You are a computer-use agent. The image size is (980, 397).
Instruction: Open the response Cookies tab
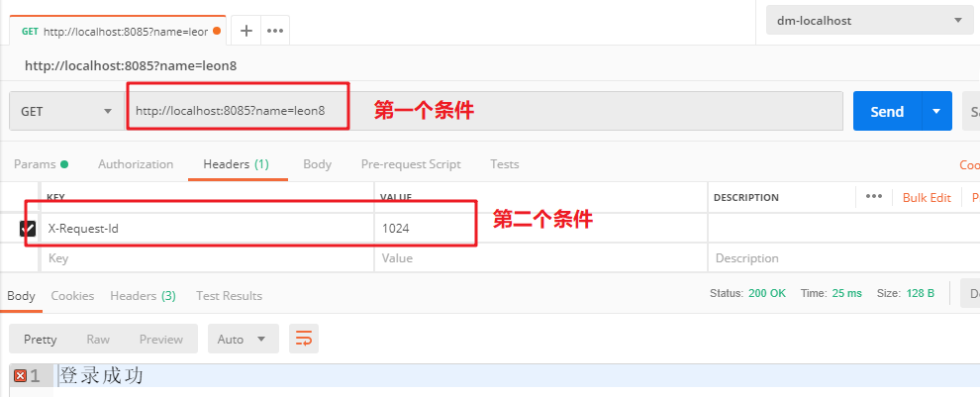pyautogui.click(x=72, y=296)
